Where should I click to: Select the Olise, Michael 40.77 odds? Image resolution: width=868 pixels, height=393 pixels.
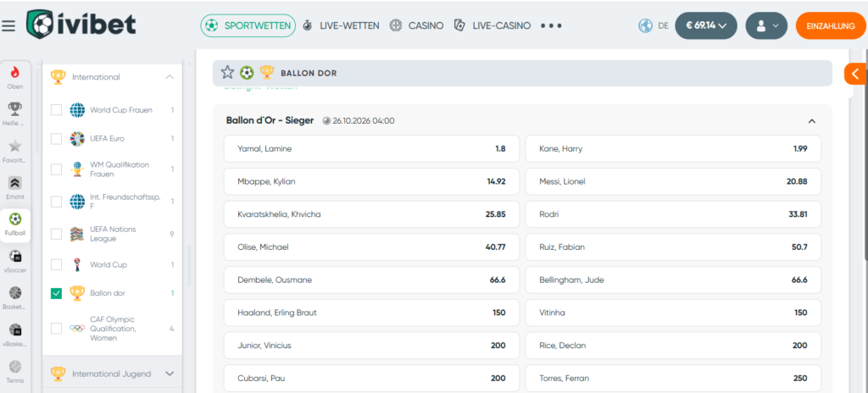371,246
